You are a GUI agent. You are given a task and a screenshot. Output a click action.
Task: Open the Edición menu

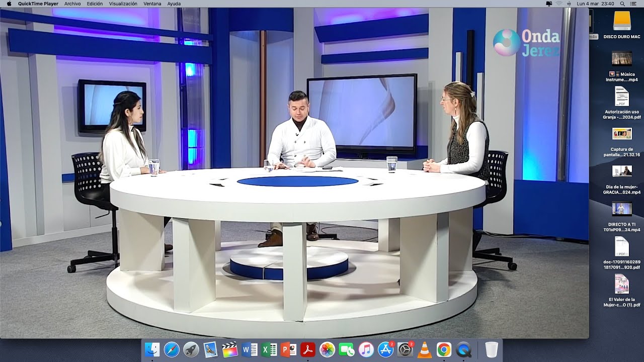click(95, 4)
